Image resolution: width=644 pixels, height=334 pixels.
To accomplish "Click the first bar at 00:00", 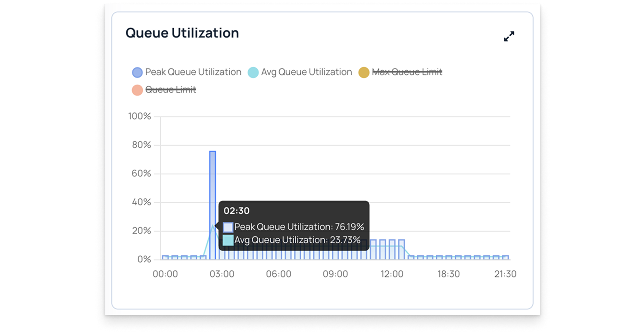I will (165, 257).
